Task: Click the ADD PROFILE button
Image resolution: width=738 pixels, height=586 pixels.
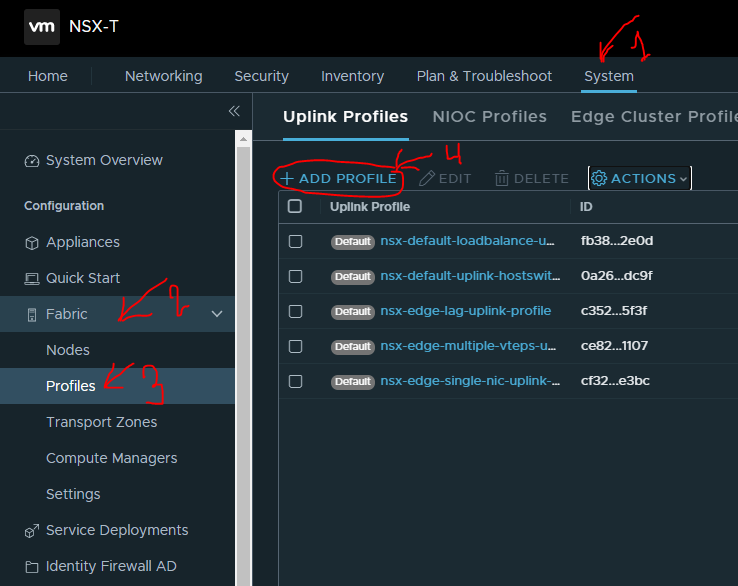Action: point(338,178)
